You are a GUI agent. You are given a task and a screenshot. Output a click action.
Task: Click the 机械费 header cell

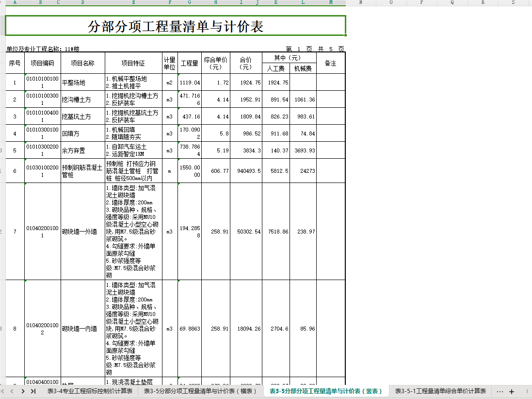(x=303, y=68)
